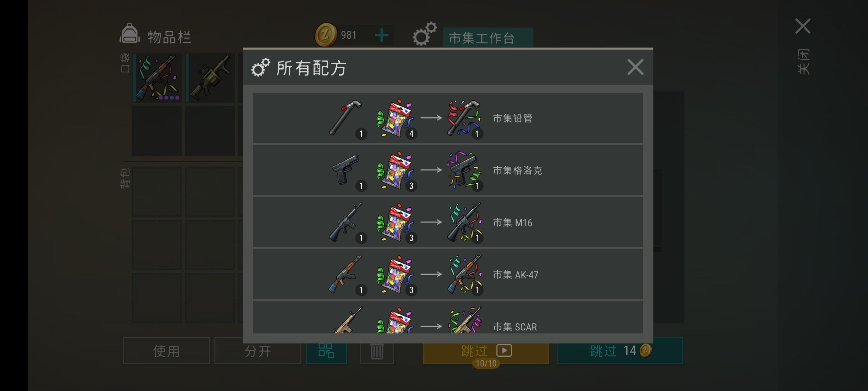Click the trash can delete icon
This screenshot has width=868, height=391.
pos(377,351)
